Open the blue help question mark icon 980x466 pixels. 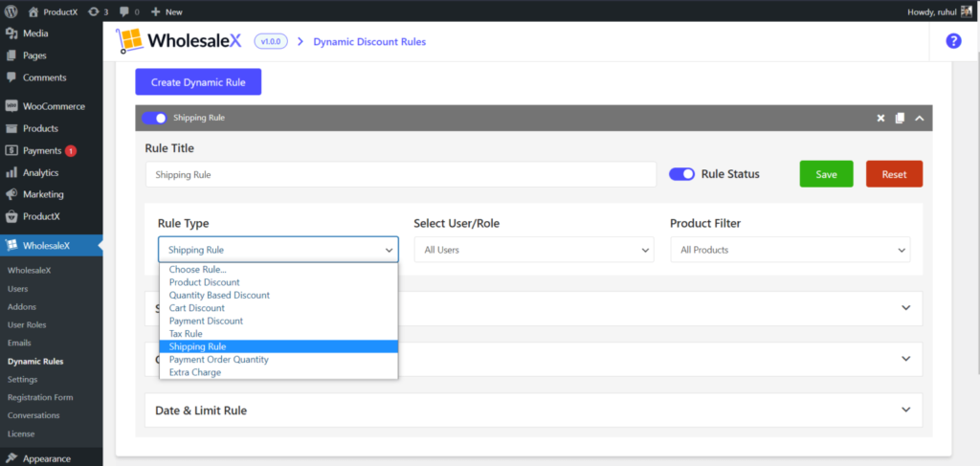tap(953, 41)
